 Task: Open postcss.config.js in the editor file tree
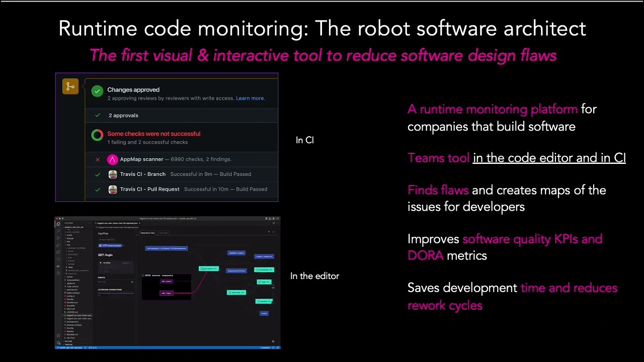[x=74, y=325]
